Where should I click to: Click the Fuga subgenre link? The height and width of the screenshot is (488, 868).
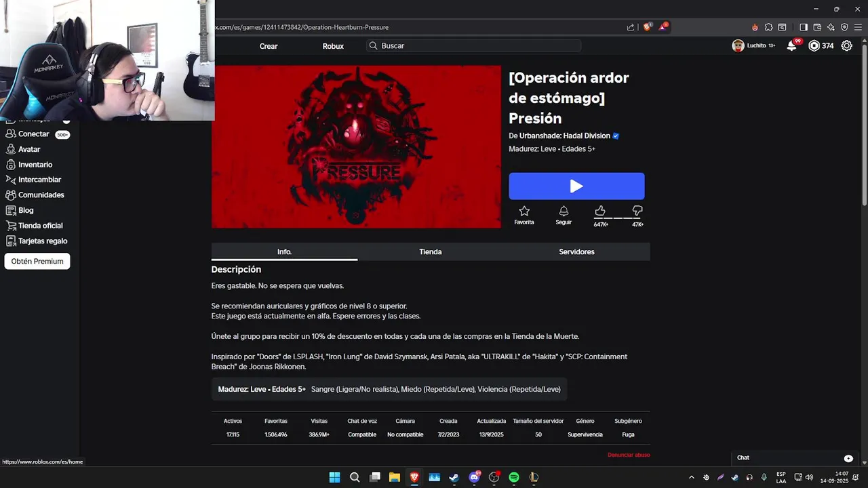tap(628, 434)
